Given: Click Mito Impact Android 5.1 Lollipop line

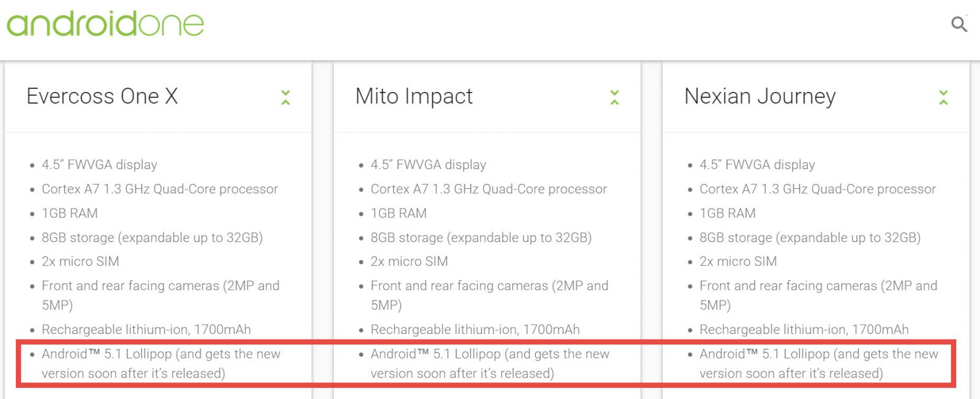Looking at the screenshot, I should coord(490,363).
